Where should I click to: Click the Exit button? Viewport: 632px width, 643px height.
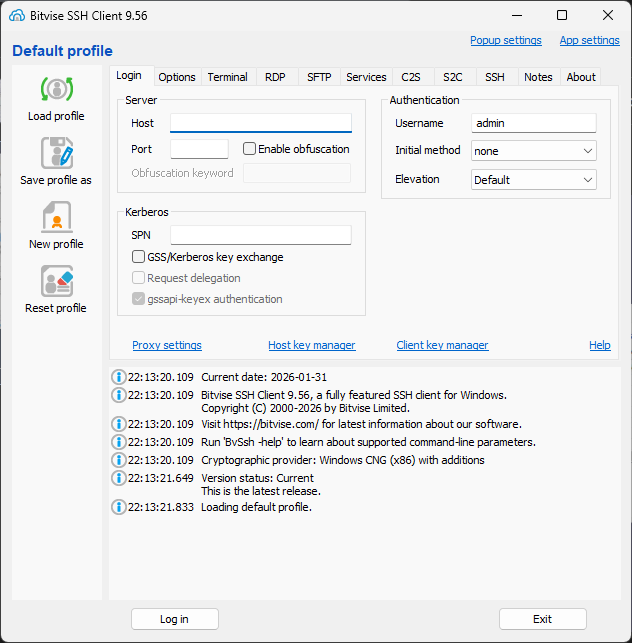pos(543,619)
